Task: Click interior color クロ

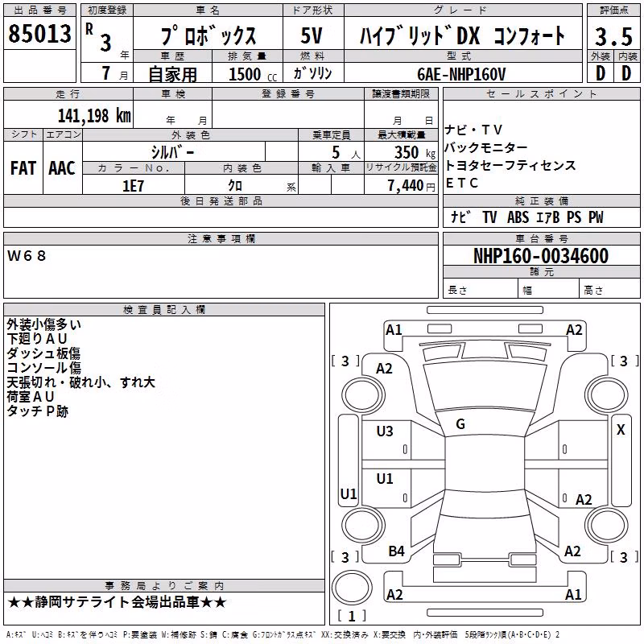Action: (x=235, y=186)
